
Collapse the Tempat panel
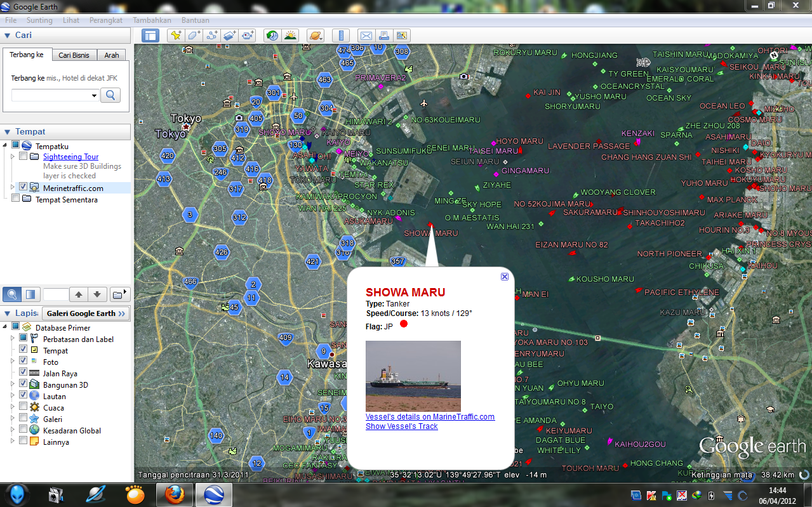pos(8,132)
